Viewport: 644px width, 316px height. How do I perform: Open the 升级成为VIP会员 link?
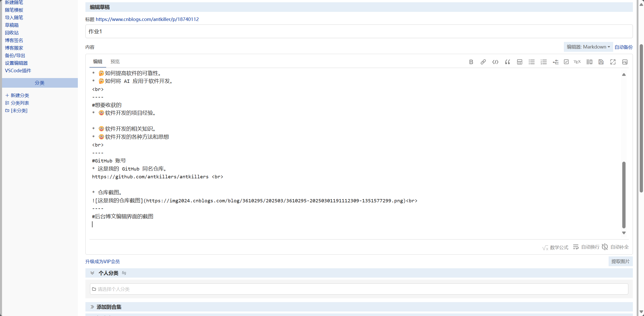(102, 261)
